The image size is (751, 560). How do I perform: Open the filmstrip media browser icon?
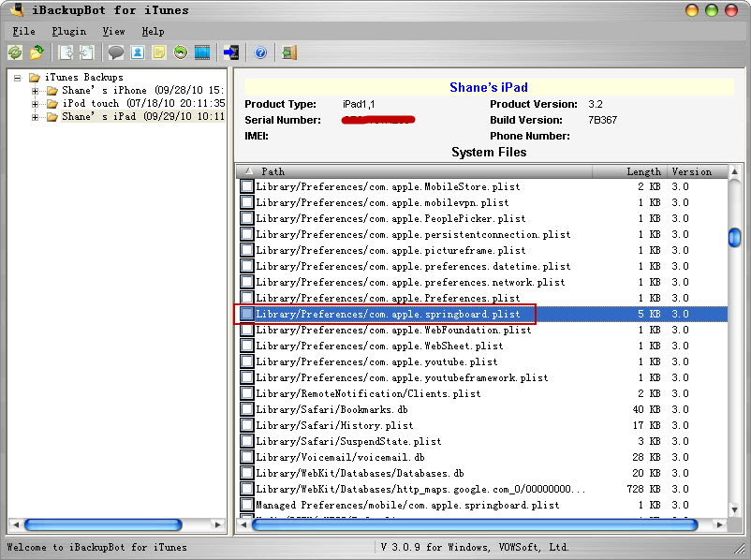pyautogui.click(x=202, y=52)
